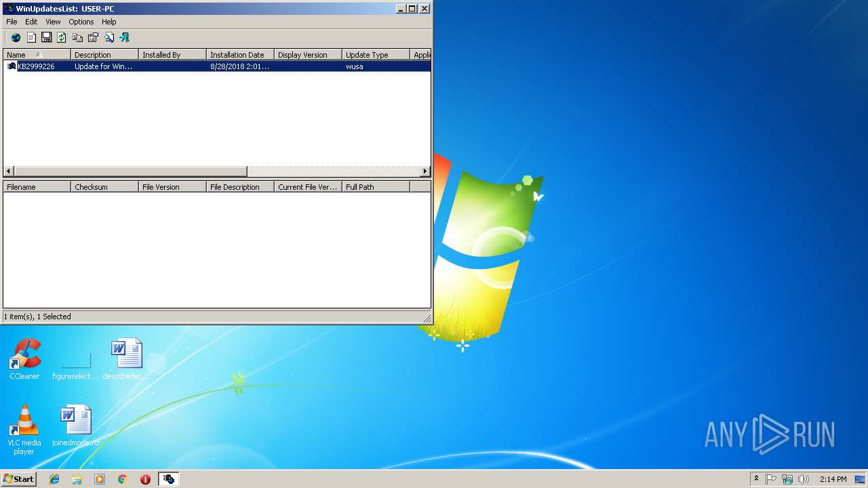Open the web link globe toolbar icon

(16, 38)
